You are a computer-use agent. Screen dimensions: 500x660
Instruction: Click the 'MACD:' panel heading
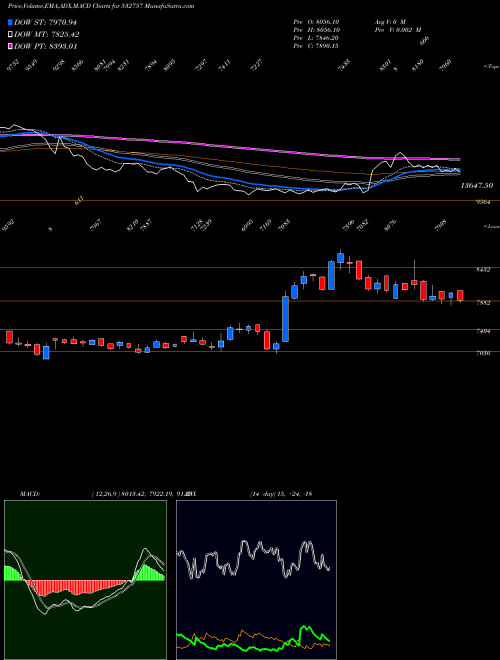(29, 494)
